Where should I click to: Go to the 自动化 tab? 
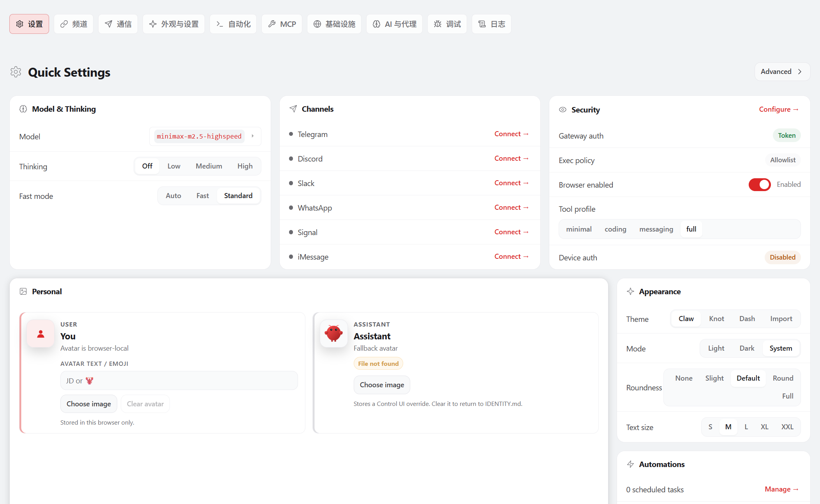[x=233, y=24]
